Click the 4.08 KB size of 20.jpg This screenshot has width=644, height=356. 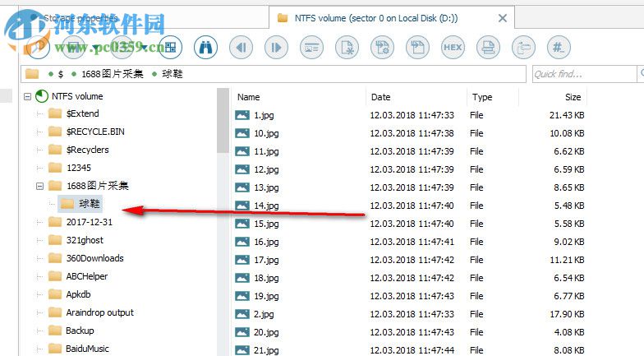568,332
